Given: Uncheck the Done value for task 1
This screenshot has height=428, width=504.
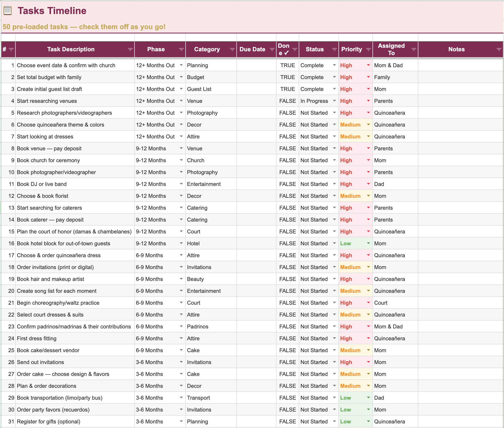Looking at the screenshot, I should pyautogui.click(x=287, y=65).
